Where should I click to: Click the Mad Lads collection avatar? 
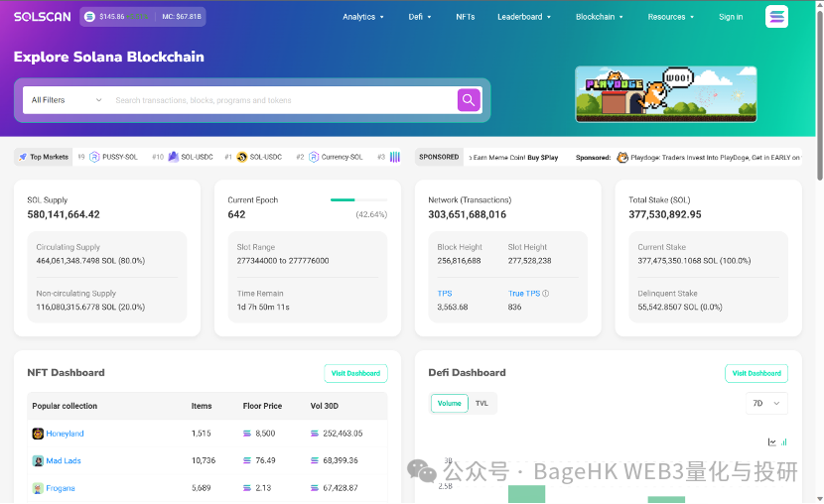point(38,460)
